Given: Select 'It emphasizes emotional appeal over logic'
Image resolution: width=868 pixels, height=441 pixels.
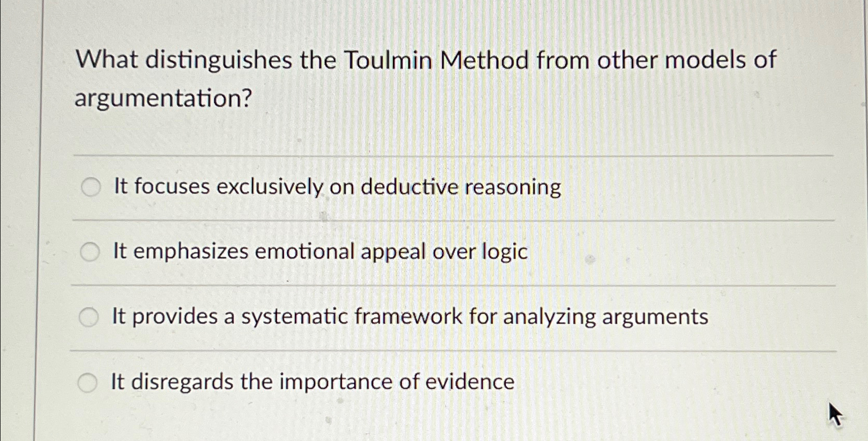Looking at the screenshot, I should pyautogui.click(x=318, y=251).
